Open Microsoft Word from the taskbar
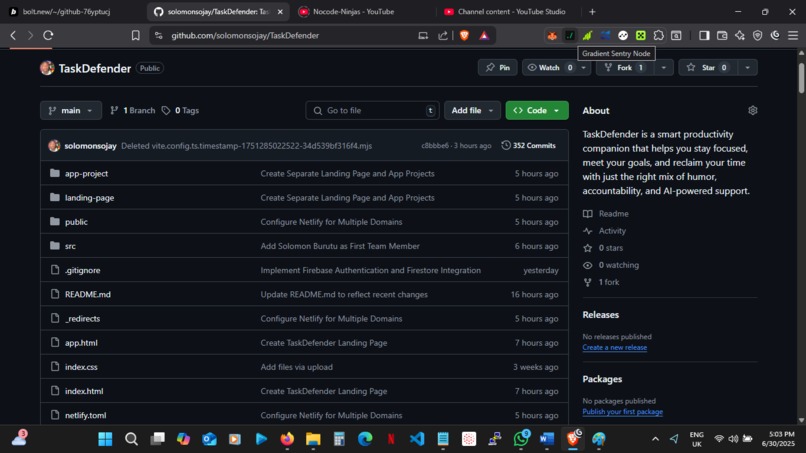This screenshot has width=806, height=453. (547, 439)
